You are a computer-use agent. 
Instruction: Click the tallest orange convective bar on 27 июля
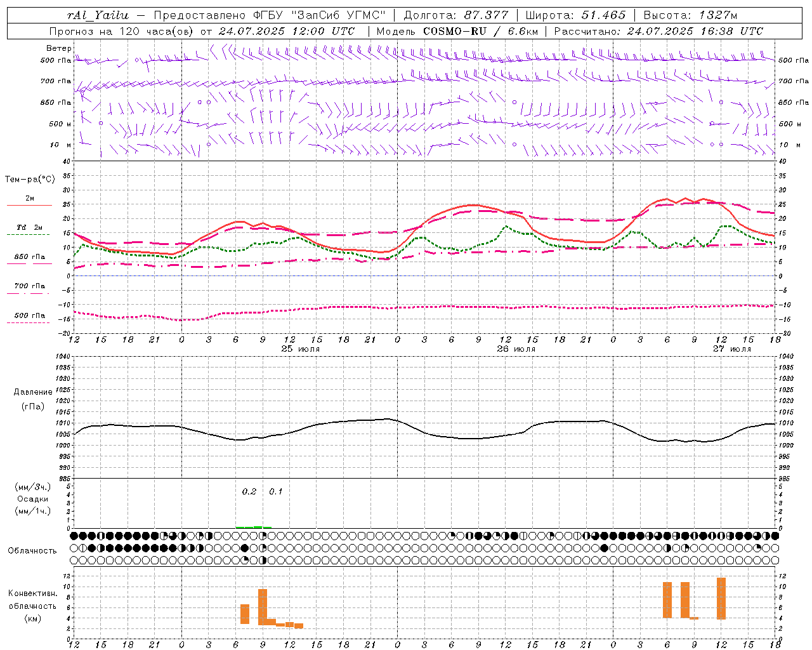click(721, 599)
